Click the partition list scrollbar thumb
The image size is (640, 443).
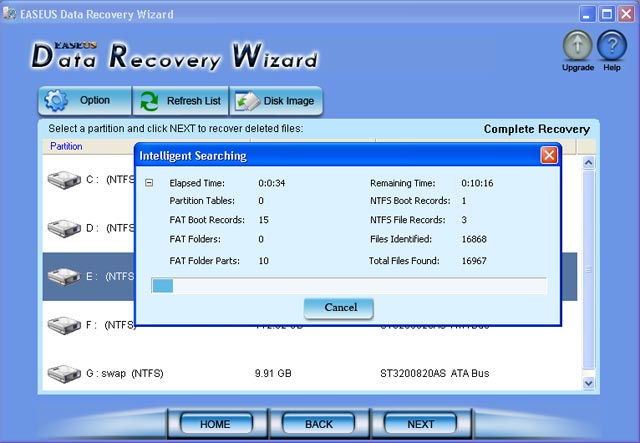click(x=589, y=270)
